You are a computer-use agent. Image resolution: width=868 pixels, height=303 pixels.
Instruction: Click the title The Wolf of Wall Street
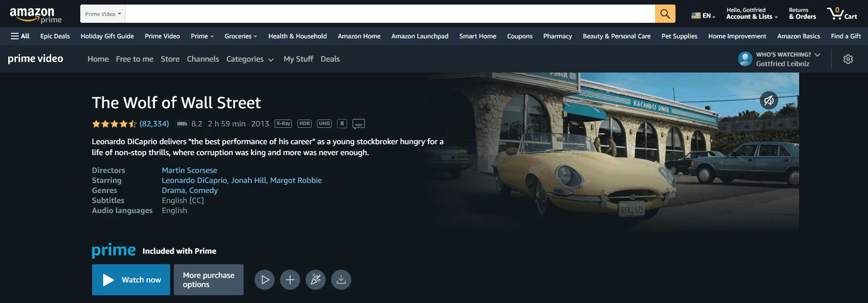[176, 103]
